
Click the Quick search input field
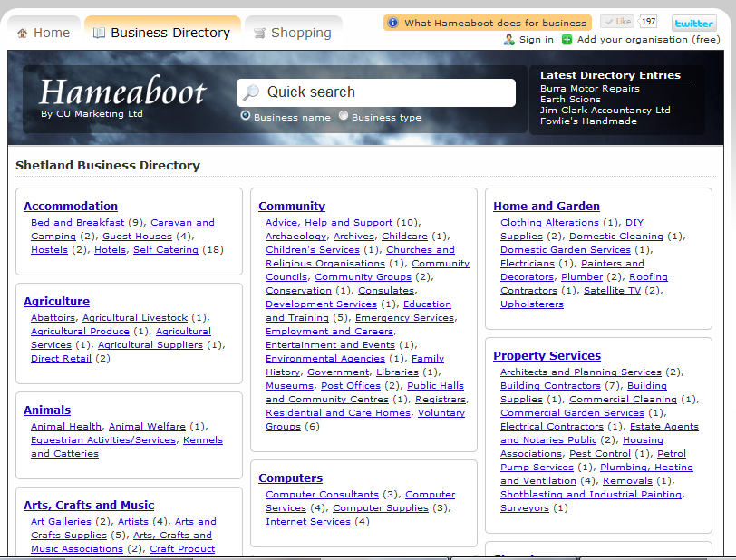click(x=376, y=92)
